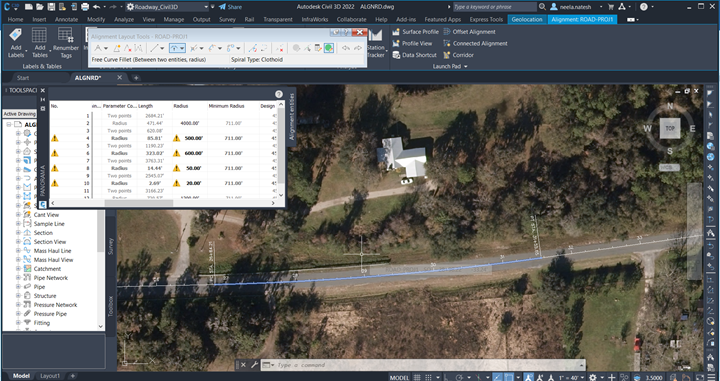720x381 pixels.
Task: Click the Panorama horizontal scrollbar
Action: pos(163,202)
